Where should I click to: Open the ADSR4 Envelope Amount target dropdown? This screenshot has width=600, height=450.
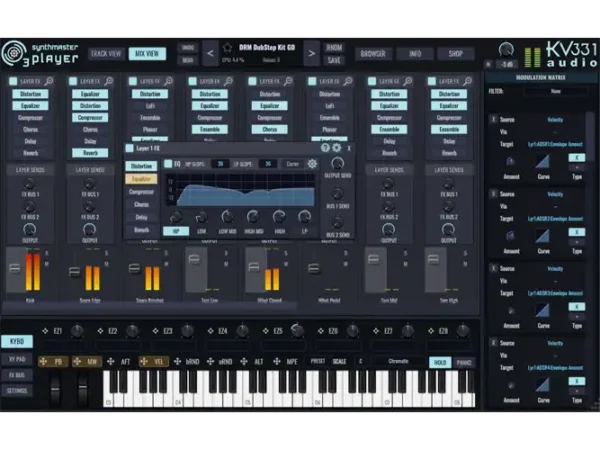pos(555,368)
